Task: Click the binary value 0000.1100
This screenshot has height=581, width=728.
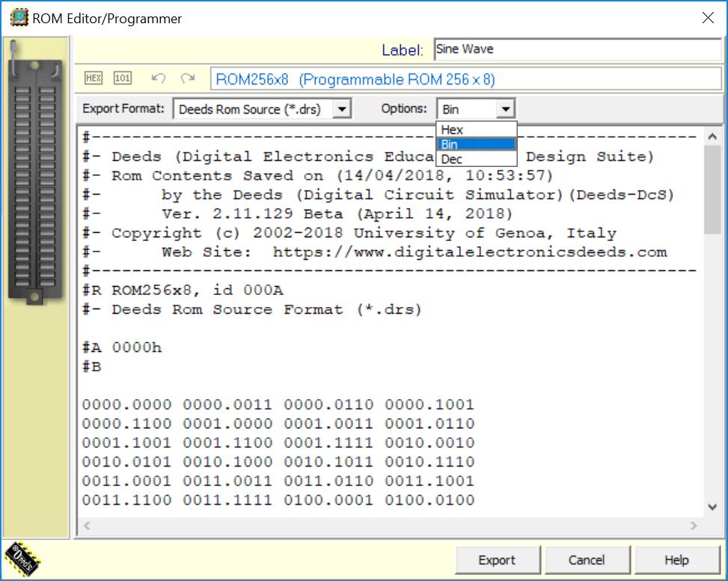Action: (126, 424)
